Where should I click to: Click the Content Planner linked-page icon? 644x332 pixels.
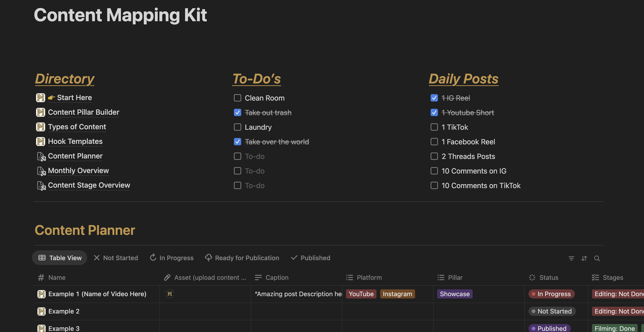41,156
